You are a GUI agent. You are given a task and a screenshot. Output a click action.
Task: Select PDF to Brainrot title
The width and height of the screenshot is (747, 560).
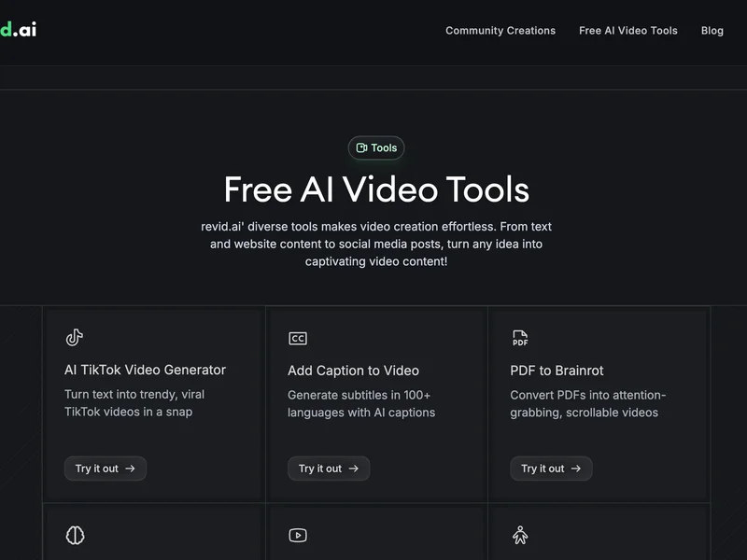[557, 371]
